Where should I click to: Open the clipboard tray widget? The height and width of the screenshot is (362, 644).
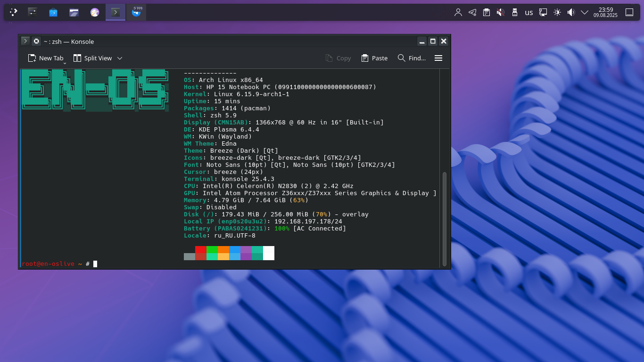click(487, 12)
